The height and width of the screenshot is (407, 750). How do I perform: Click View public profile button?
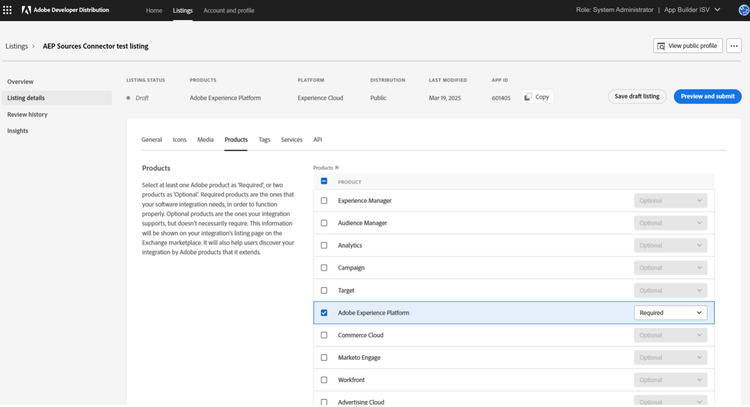[687, 46]
